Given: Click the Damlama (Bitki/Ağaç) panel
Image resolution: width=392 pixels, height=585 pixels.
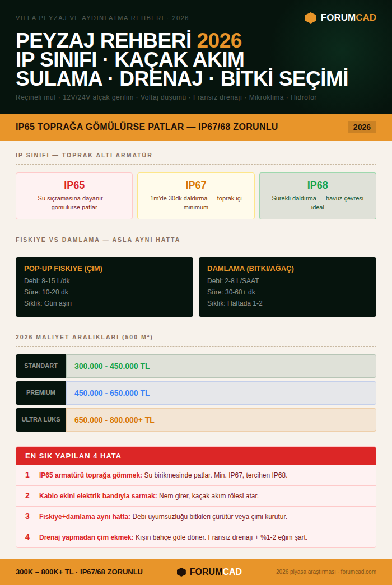Looking at the screenshot, I should coord(287,287).
